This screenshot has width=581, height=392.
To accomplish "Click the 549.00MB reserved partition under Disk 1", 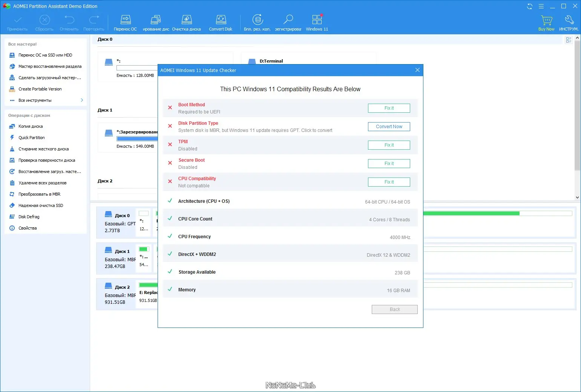I will (x=128, y=138).
